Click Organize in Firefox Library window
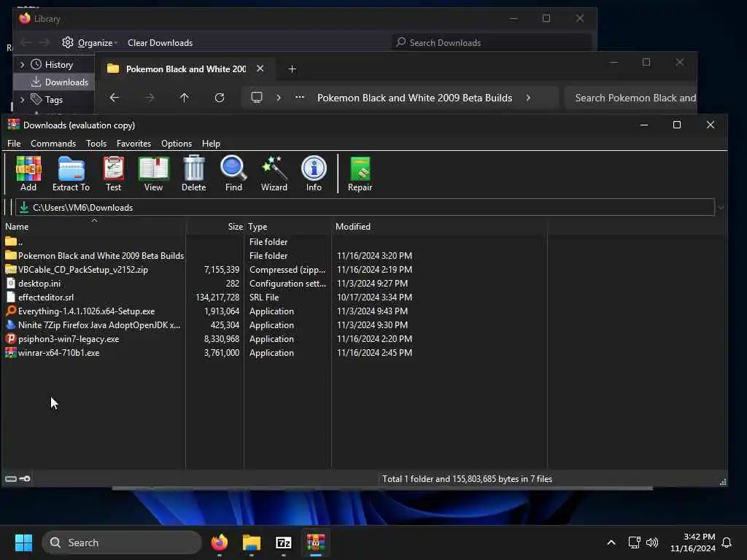Screen dimensions: 747x560 (x=90, y=43)
